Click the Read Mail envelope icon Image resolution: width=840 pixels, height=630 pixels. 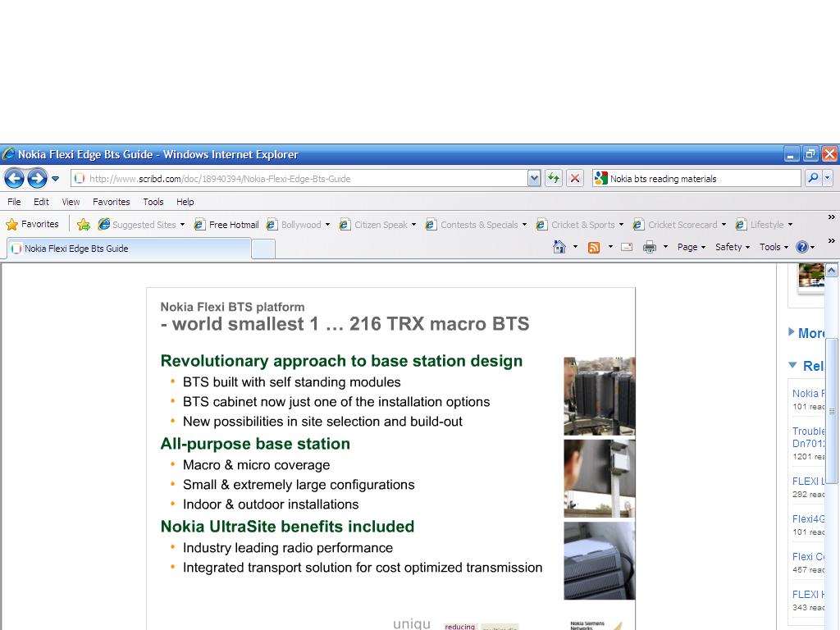pyautogui.click(x=627, y=247)
